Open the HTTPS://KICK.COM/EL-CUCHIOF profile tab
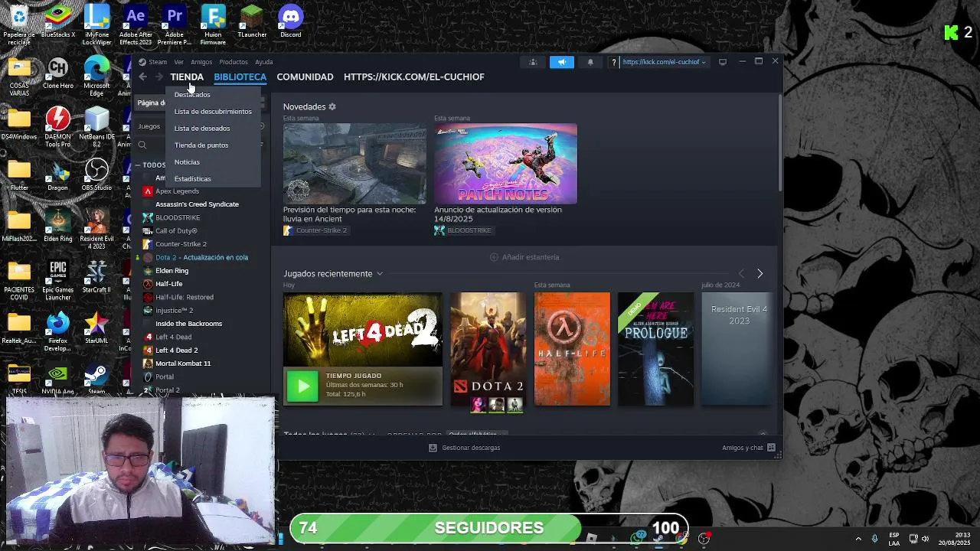Viewport: 980px width, 551px height. coord(414,77)
